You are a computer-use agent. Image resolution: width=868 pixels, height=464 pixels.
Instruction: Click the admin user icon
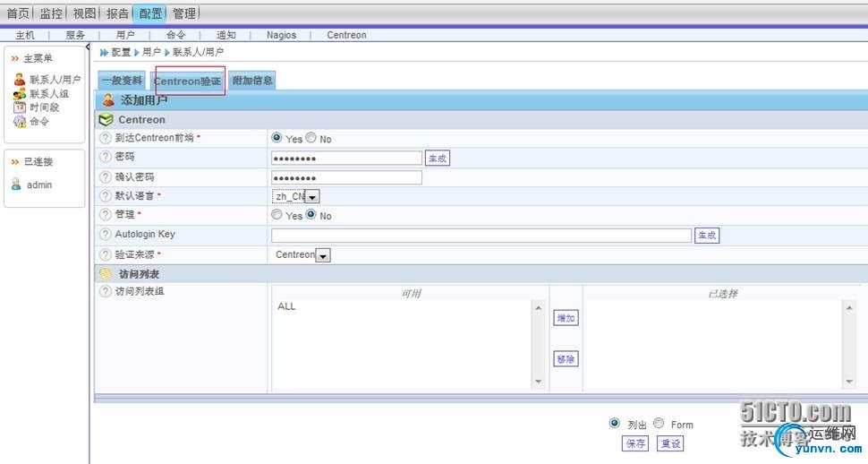coord(16,185)
